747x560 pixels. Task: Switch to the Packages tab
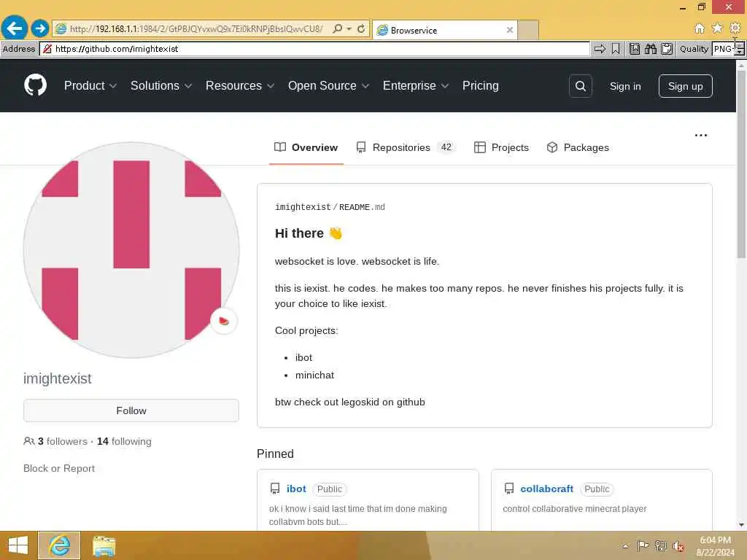(578, 147)
